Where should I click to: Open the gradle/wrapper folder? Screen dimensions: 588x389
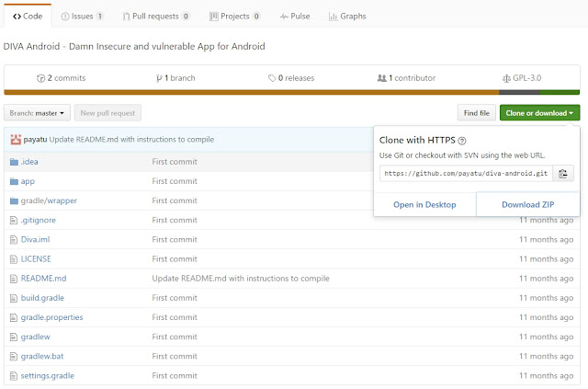(49, 200)
